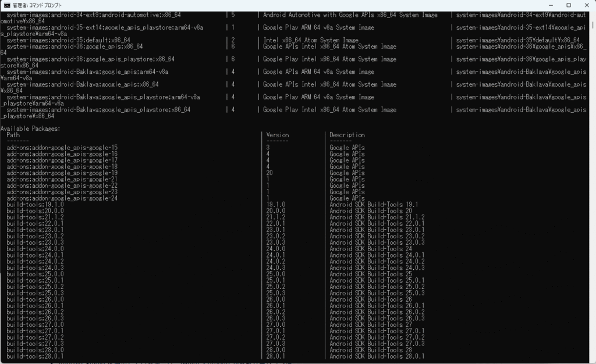
Task: Click the path 'build-tools;22.0.1'
Action: pos(35,223)
